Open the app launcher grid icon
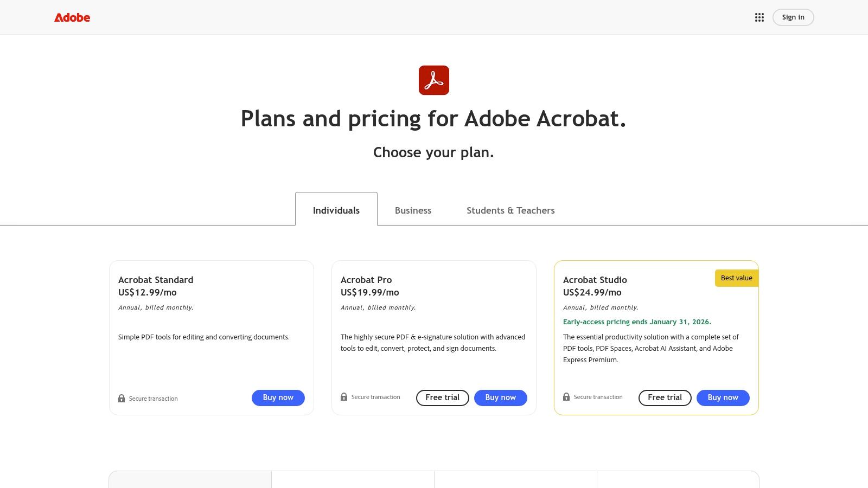 click(x=759, y=17)
